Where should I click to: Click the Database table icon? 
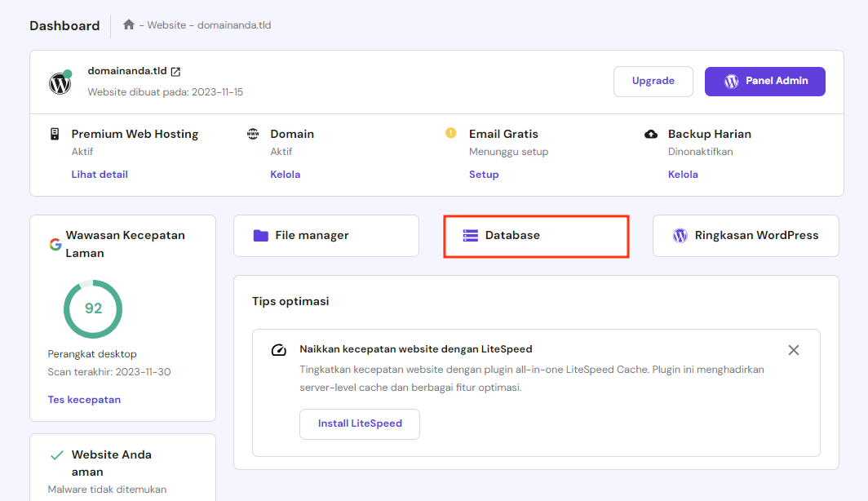click(x=469, y=235)
